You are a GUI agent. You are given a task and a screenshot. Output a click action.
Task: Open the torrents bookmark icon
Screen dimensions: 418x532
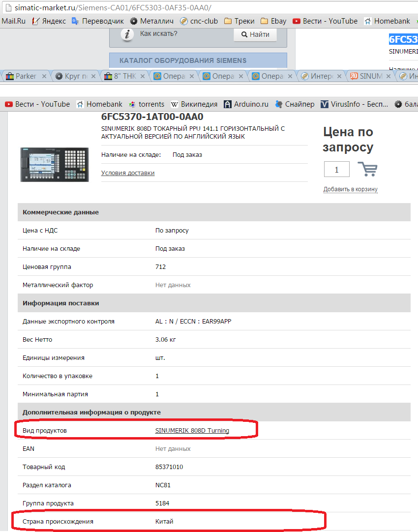(132, 104)
